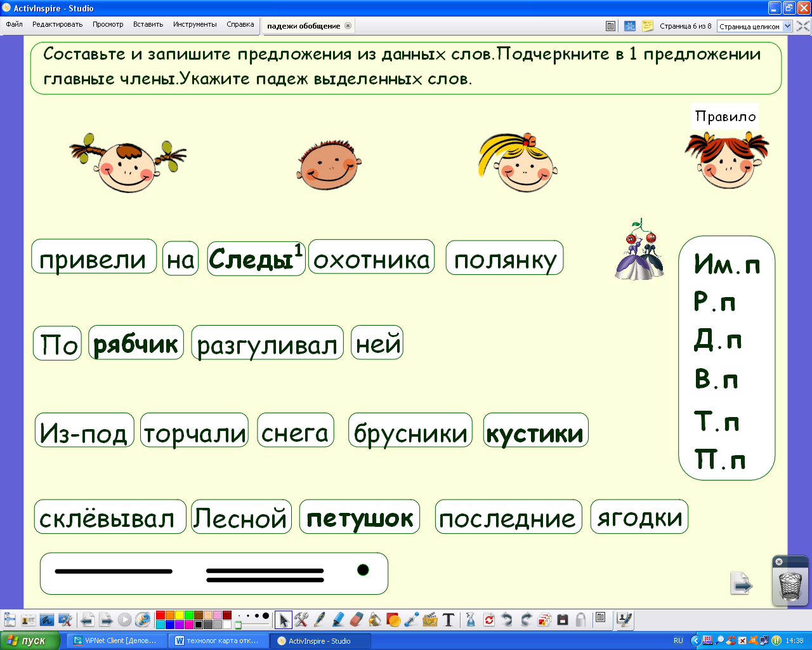Open the Файл menu
Screen dimensions: 812x650
coord(15,24)
